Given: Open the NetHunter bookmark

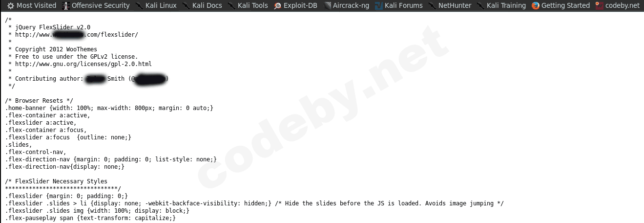Looking at the screenshot, I should click(450, 5).
